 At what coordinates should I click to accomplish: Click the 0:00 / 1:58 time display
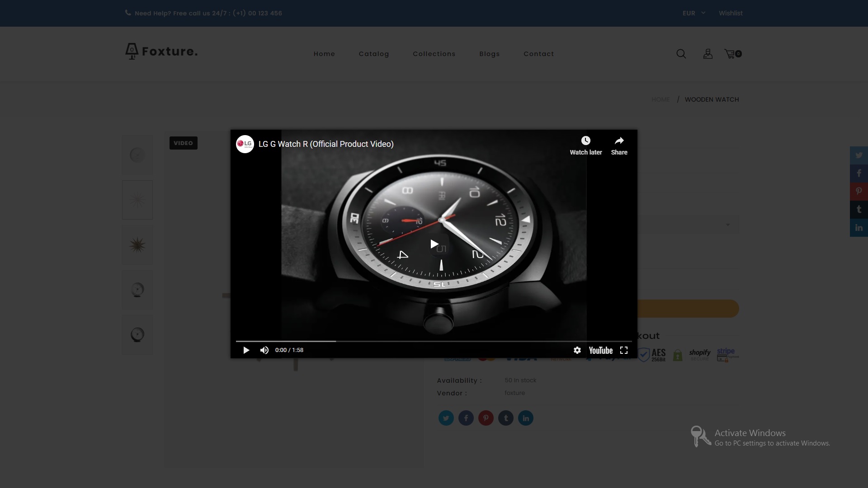point(289,350)
